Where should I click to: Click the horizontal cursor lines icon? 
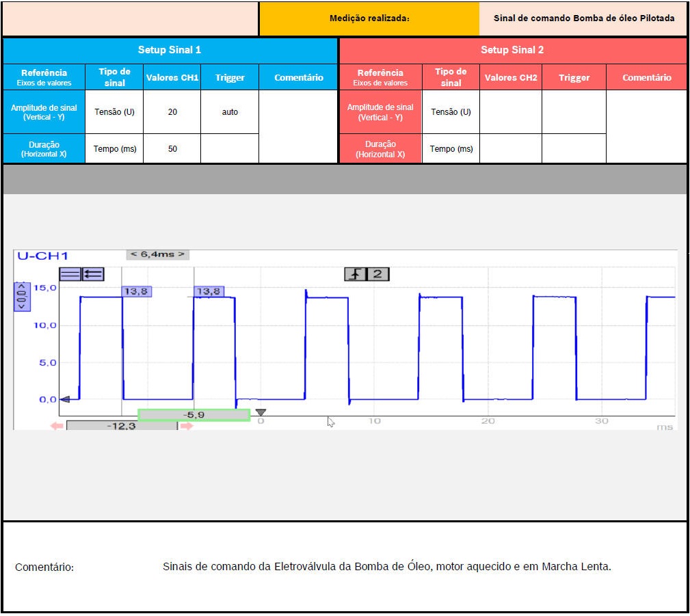coord(70,274)
